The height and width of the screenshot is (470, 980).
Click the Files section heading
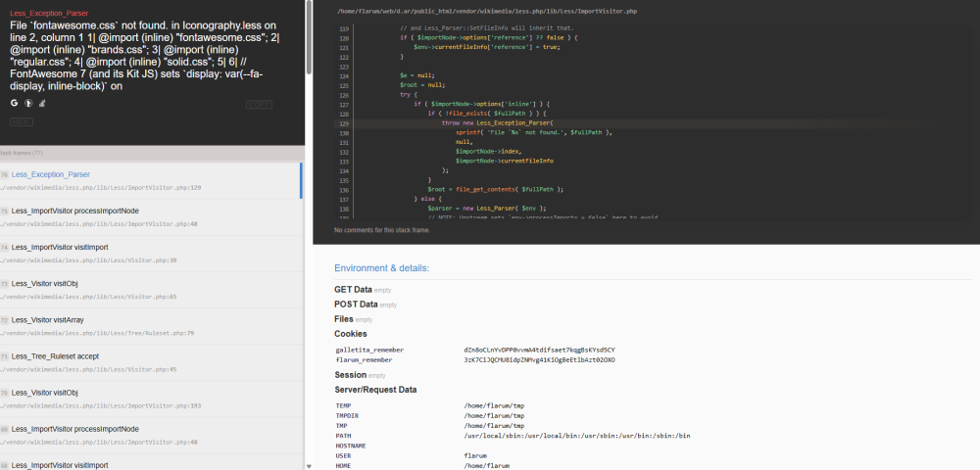point(344,319)
